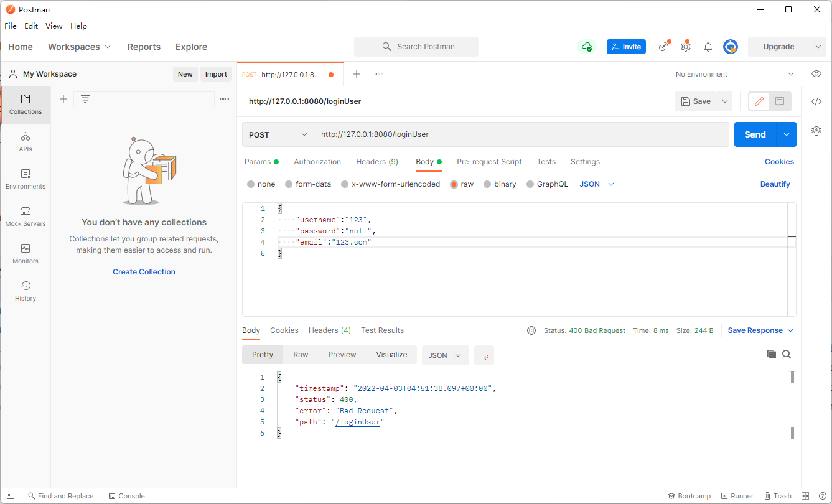Toggle the sidebar icon at bottom left
Image resolution: width=832 pixels, height=504 pixels.
pos(11,496)
